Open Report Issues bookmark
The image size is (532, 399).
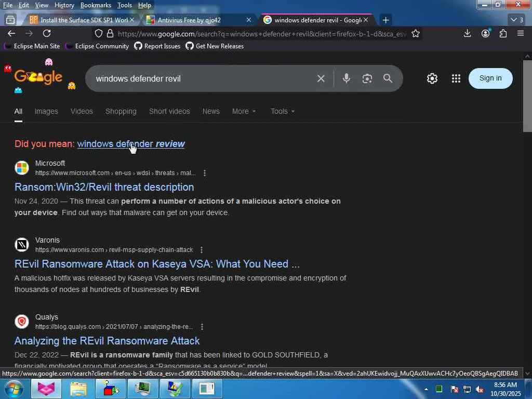tap(157, 46)
